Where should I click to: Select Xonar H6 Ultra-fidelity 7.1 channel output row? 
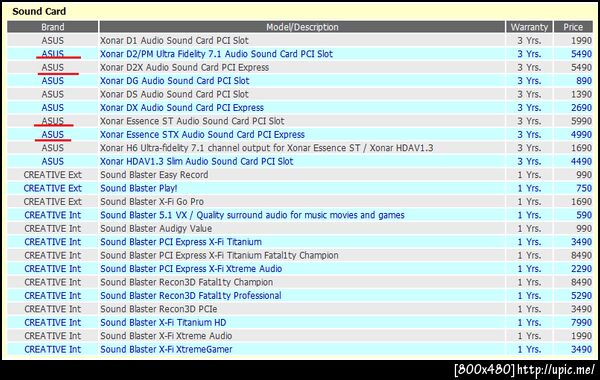(267, 148)
